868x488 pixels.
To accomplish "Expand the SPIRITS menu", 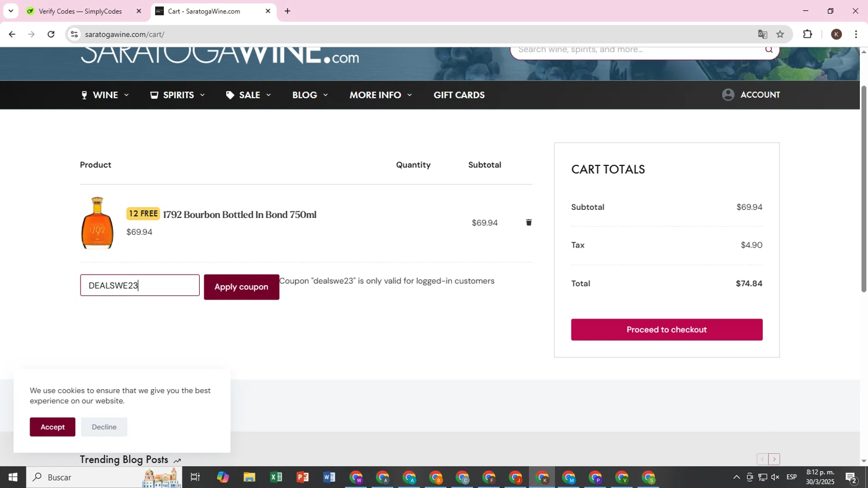I will click(x=178, y=95).
